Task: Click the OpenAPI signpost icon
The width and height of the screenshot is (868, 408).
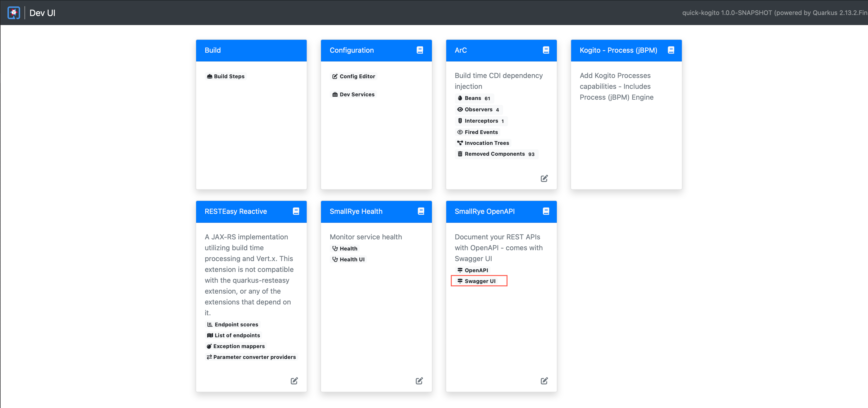Action: tap(460, 270)
